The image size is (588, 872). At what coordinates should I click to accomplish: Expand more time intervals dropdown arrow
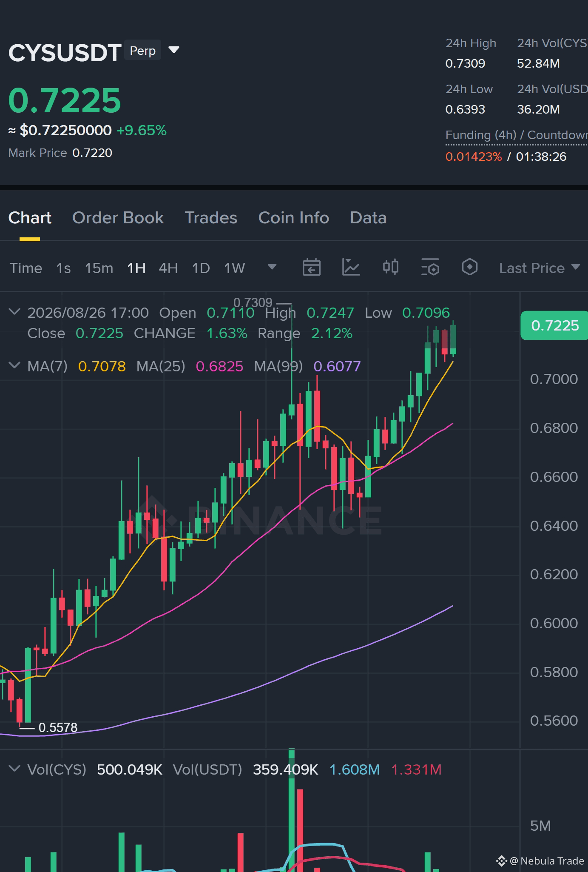[x=272, y=267]
